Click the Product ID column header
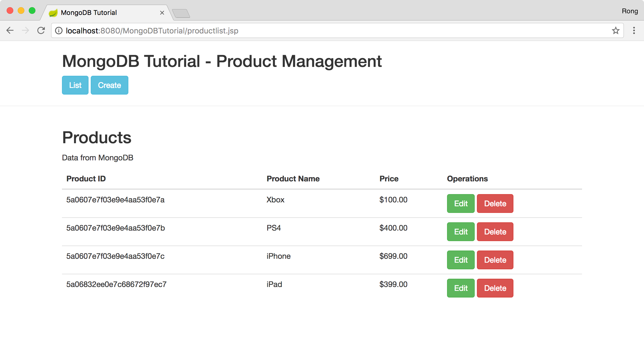Screen dimensions: 644x360 click(86, 179)
